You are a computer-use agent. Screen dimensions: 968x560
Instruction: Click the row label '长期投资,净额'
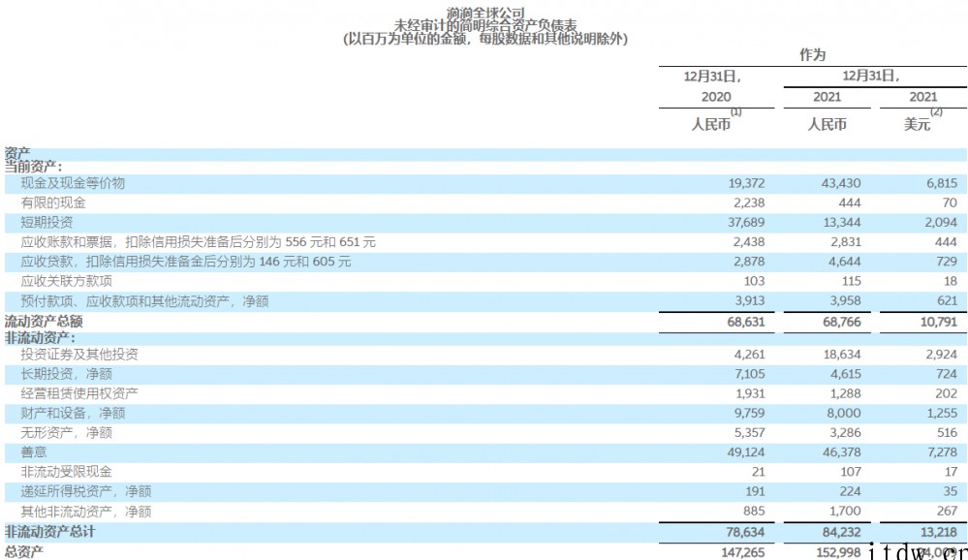[x=66, y=374]
